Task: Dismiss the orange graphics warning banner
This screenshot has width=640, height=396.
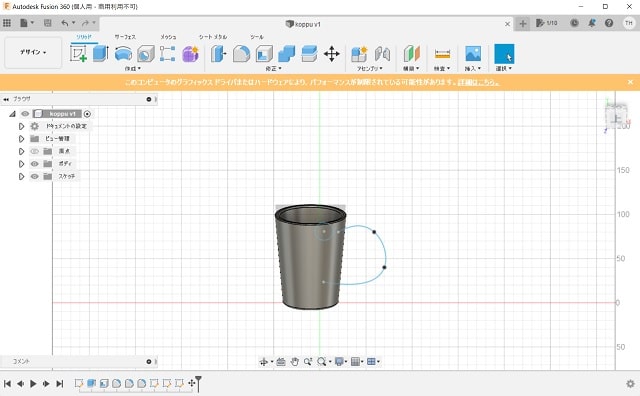Action: 630,82
